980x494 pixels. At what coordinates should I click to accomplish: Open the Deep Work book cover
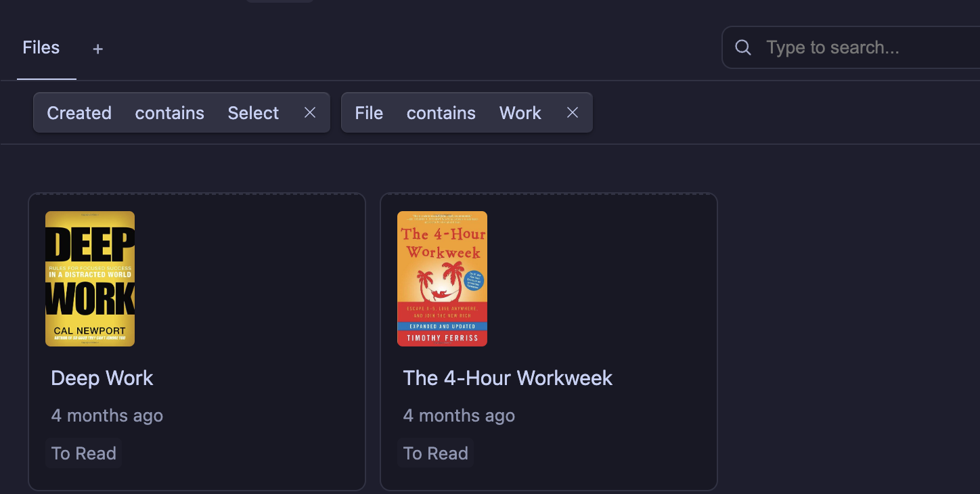pos(90,279)
